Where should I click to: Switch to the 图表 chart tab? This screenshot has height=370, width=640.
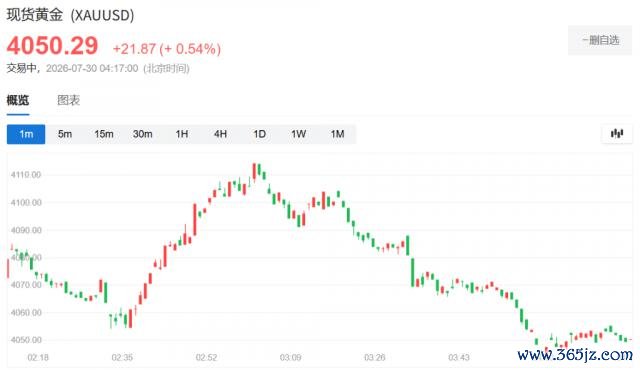tap(69, 100)
